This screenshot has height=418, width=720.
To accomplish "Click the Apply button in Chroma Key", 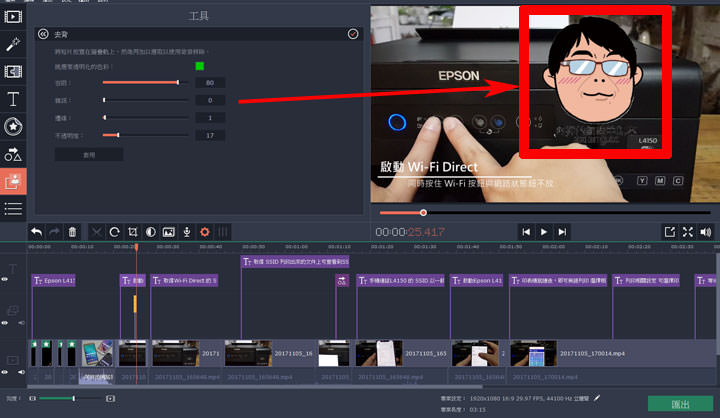I will pos(89,155).
